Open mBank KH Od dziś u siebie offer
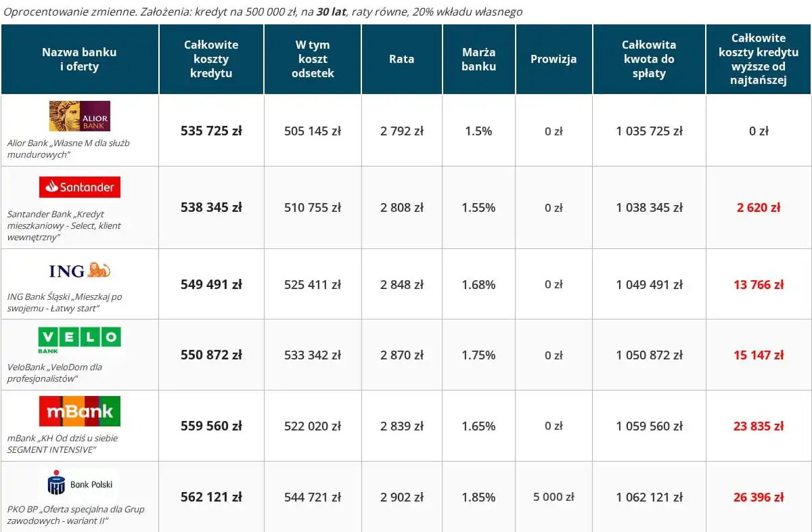Screen dimensions: 812x532 click(63, 443)
